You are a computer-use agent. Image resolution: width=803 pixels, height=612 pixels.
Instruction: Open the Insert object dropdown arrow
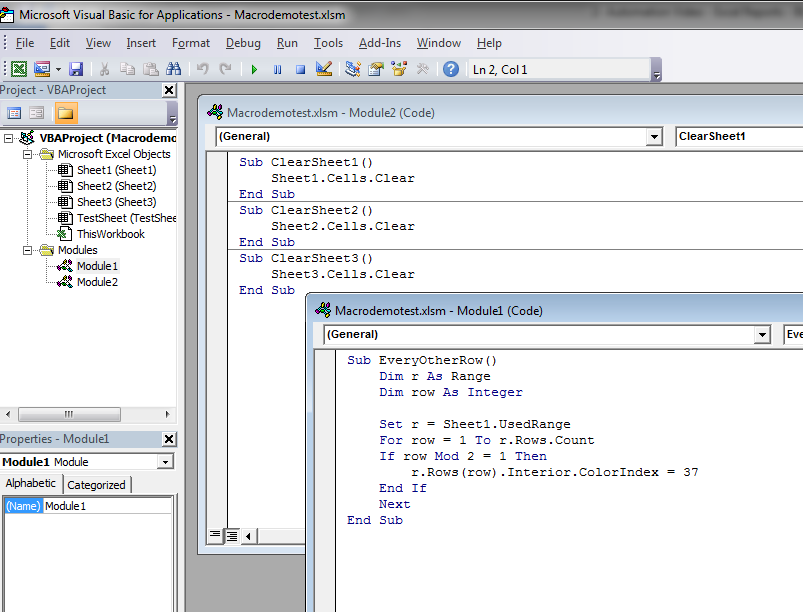(58, 69)
